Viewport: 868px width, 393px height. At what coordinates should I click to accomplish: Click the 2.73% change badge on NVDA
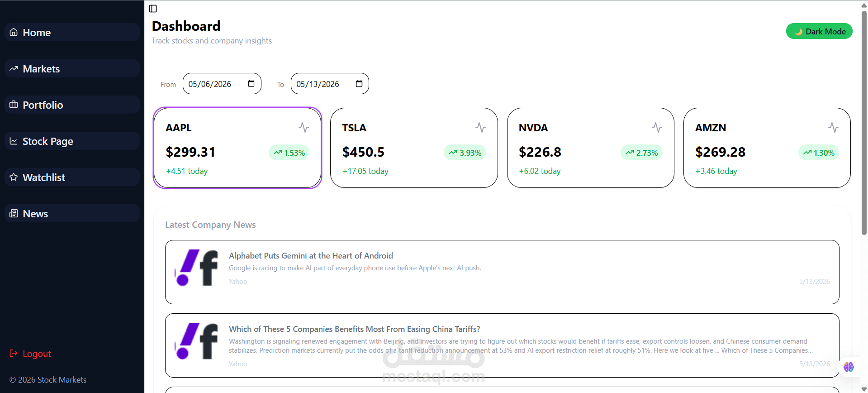(641, 153)
